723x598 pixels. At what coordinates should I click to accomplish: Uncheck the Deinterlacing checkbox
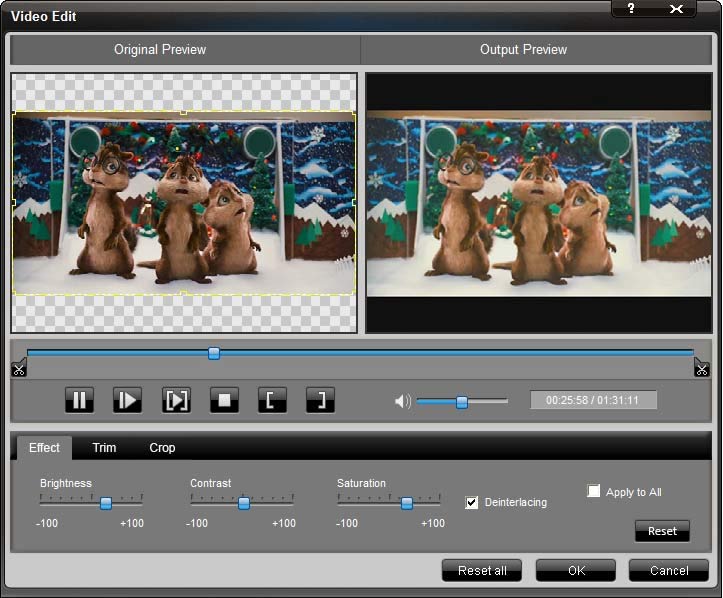click(472, 502)
